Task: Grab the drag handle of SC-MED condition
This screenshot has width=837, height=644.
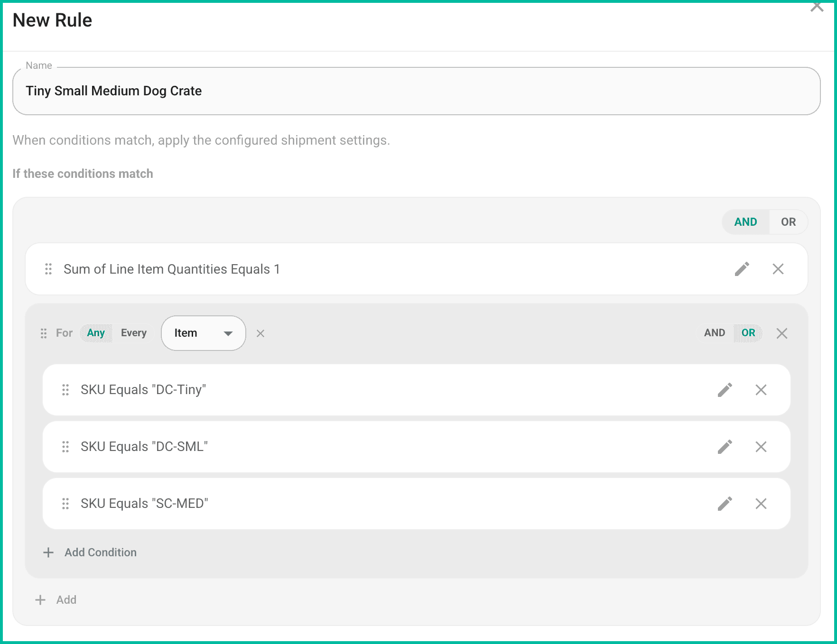Action: pos(65,504)
